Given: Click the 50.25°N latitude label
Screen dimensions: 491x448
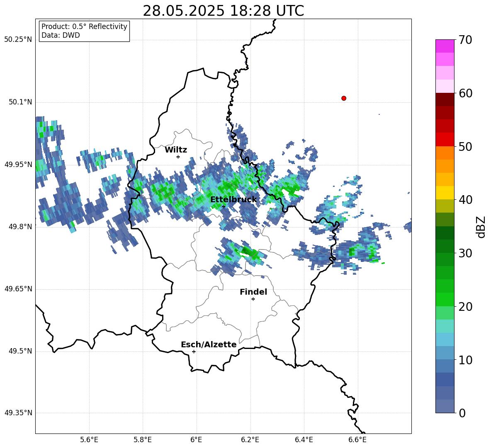Looking at the screenshot, I should pos(18,40).
